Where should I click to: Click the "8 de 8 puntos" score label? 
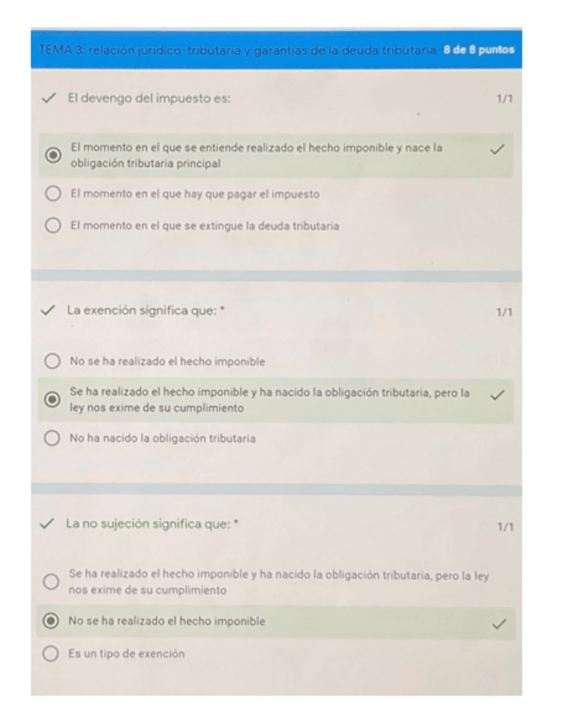(479, 50)
